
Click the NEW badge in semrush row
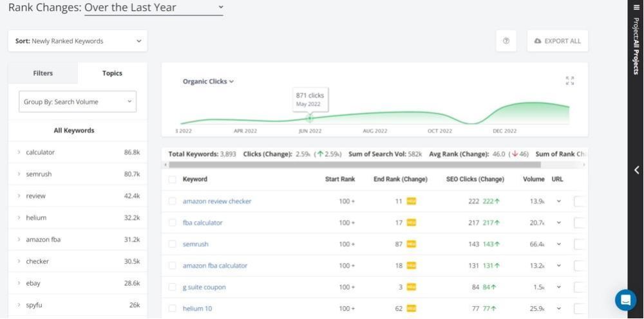411,244
